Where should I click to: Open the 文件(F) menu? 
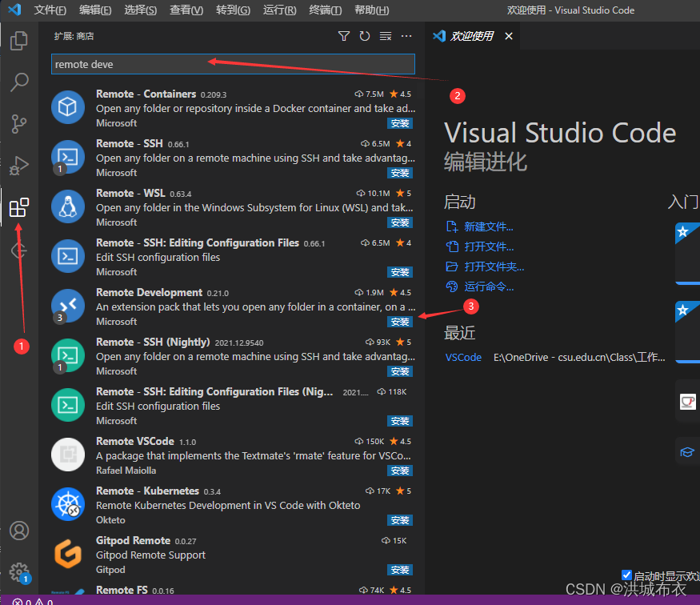point(50,10)
